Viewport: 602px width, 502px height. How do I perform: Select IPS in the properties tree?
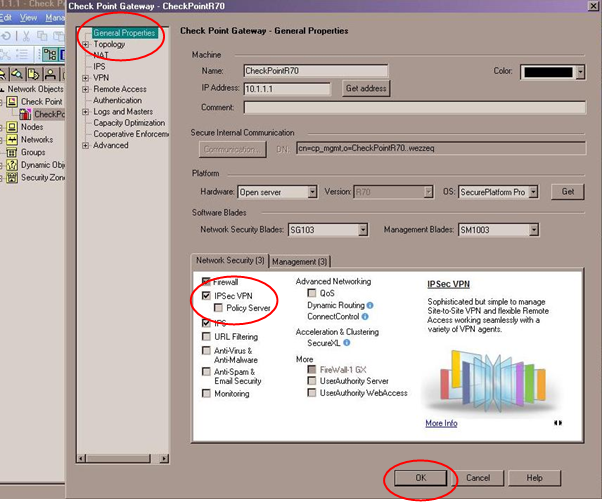pyautogui.click(x=99, y=66)
